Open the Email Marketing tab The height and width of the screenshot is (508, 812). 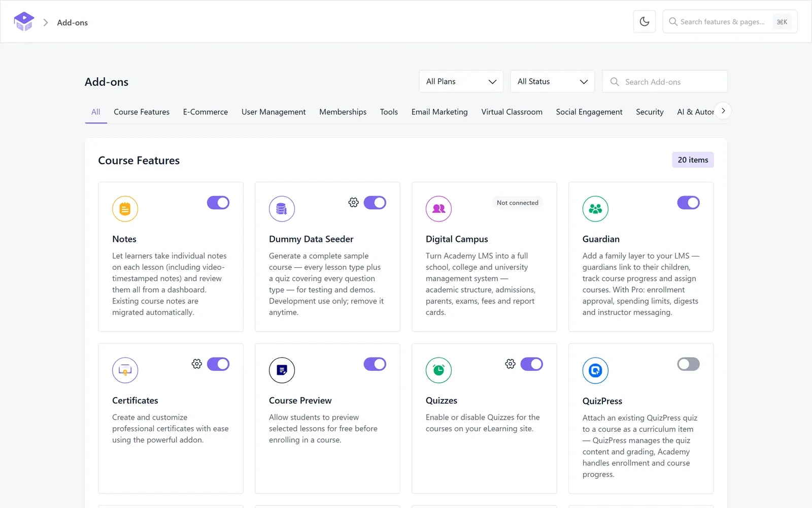click(439, 112)
